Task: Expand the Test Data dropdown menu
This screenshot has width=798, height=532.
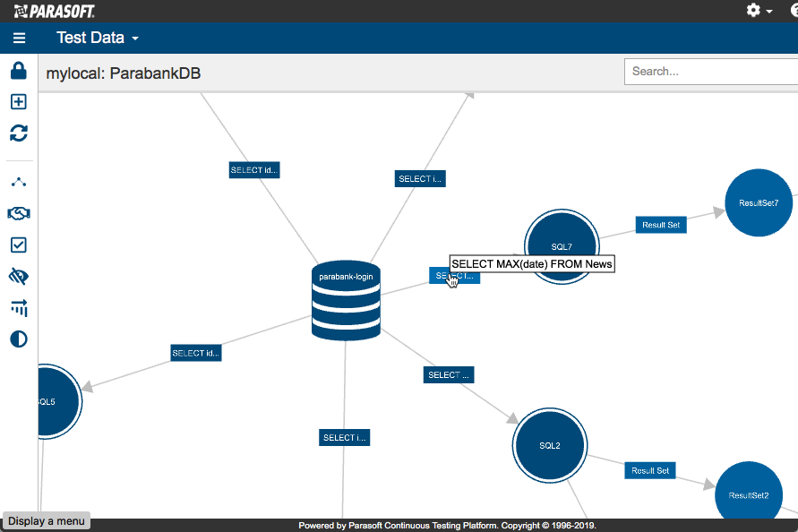Action: tap(98, 38)
